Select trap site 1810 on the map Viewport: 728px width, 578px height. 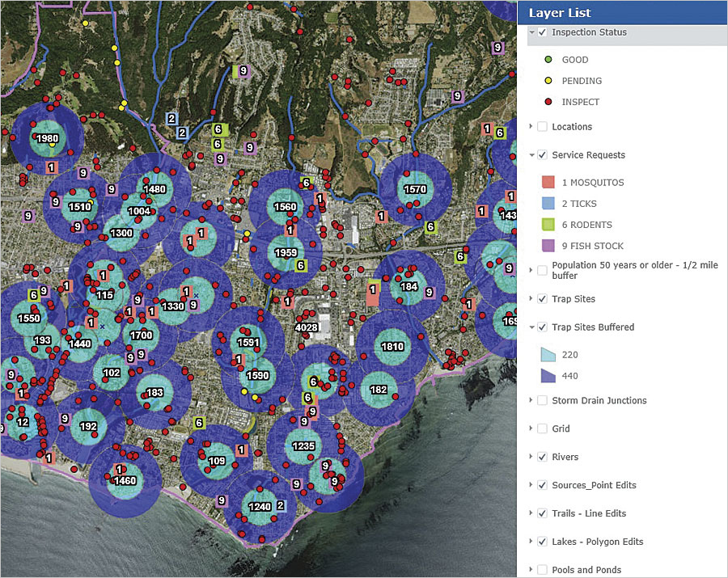[392, 347]
